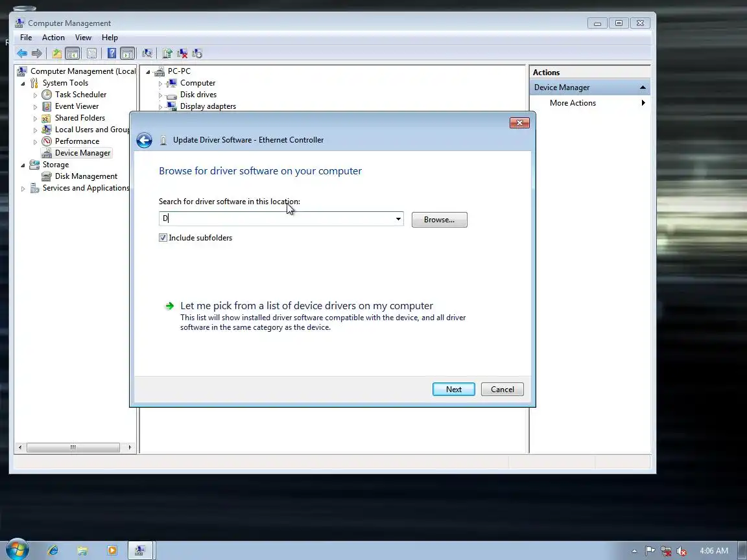This screenshot has height=560, width=747.
Task: Select Display adapters in device list
Action: pyautogui.click(x=207, y=106)
